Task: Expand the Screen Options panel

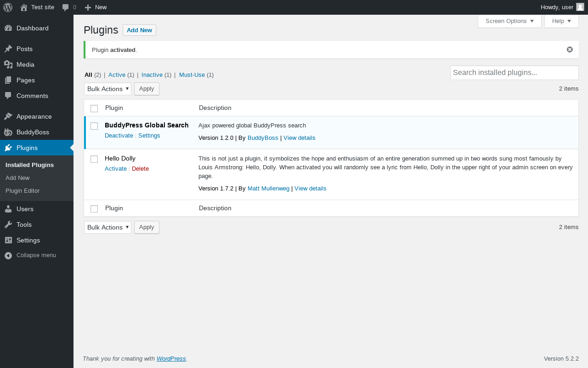Action: point(509,21)
